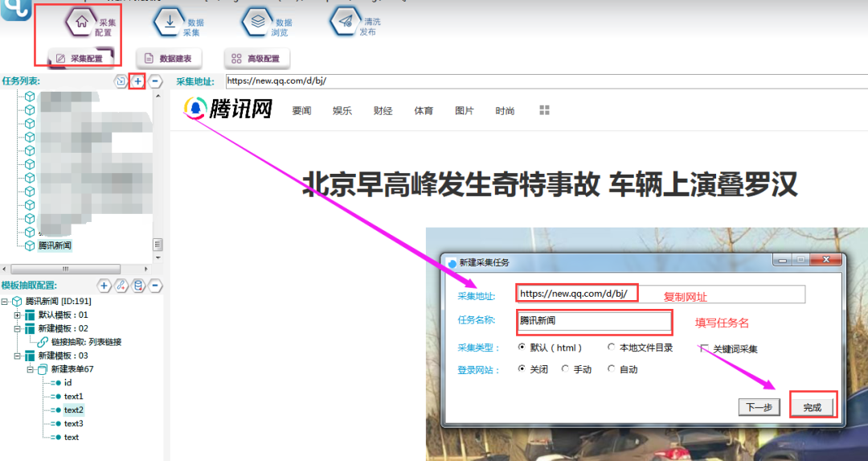The width and height of the screenshot is (868, 461).
Task: Select the 默认 ( html ) collection type
Action: pyautogui.click(x=522, y=347)
